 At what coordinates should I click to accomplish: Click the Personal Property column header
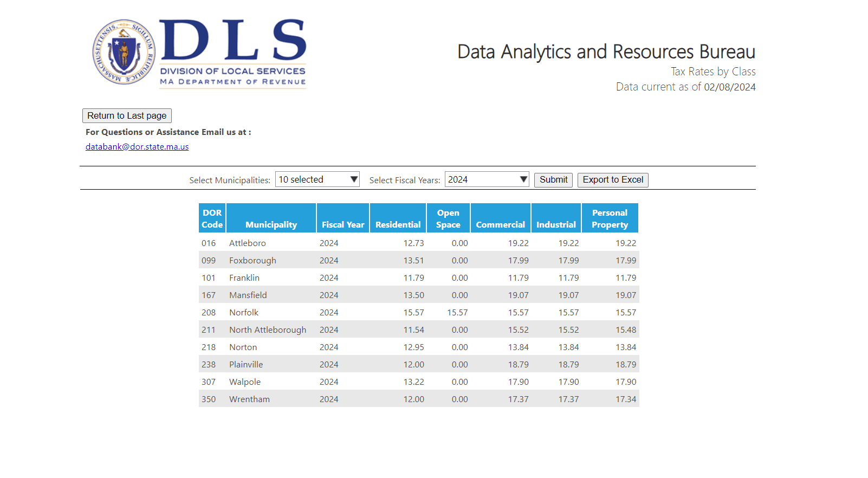coord(610,218)
